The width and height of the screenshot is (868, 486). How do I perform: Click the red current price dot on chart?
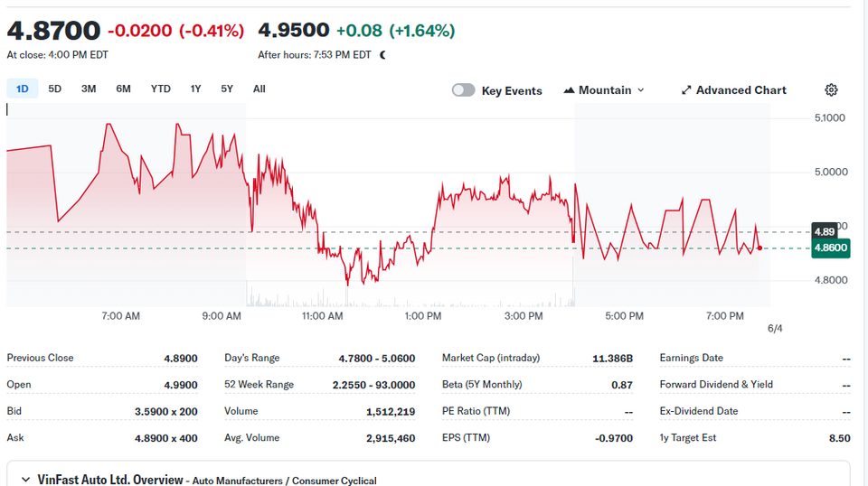pyautogui.click(x=759, y=248)
